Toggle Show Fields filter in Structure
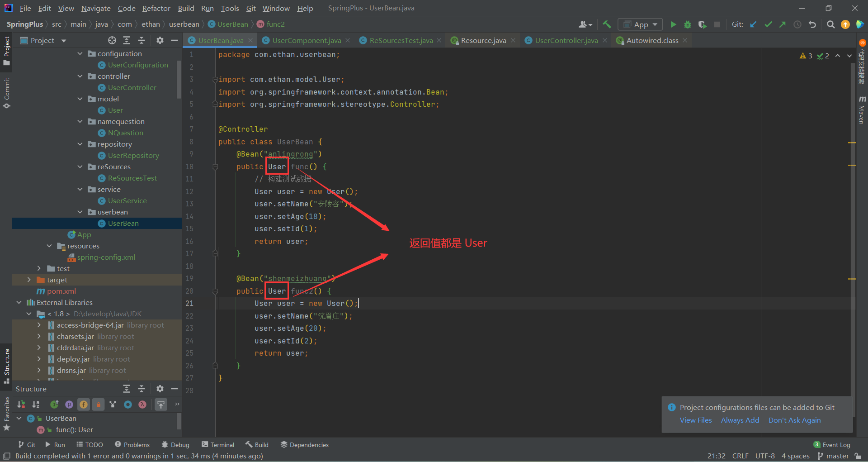 tap(84, 405)
